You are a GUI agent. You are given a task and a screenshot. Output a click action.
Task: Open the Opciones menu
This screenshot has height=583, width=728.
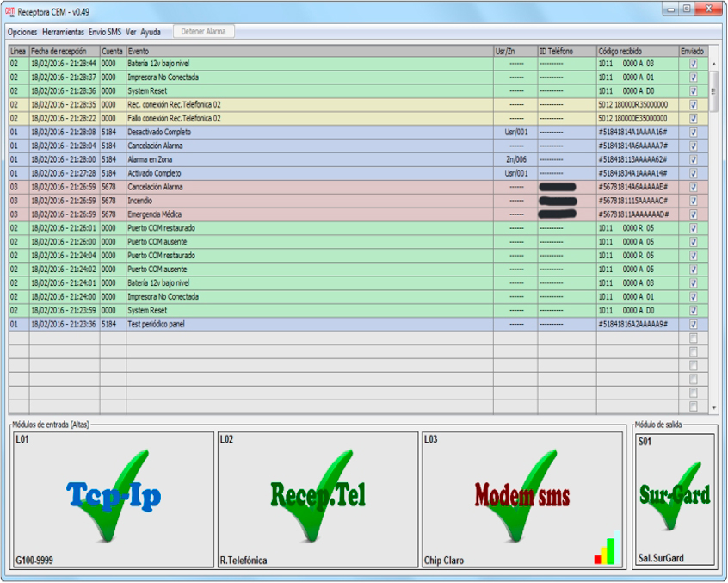(22, 32)
